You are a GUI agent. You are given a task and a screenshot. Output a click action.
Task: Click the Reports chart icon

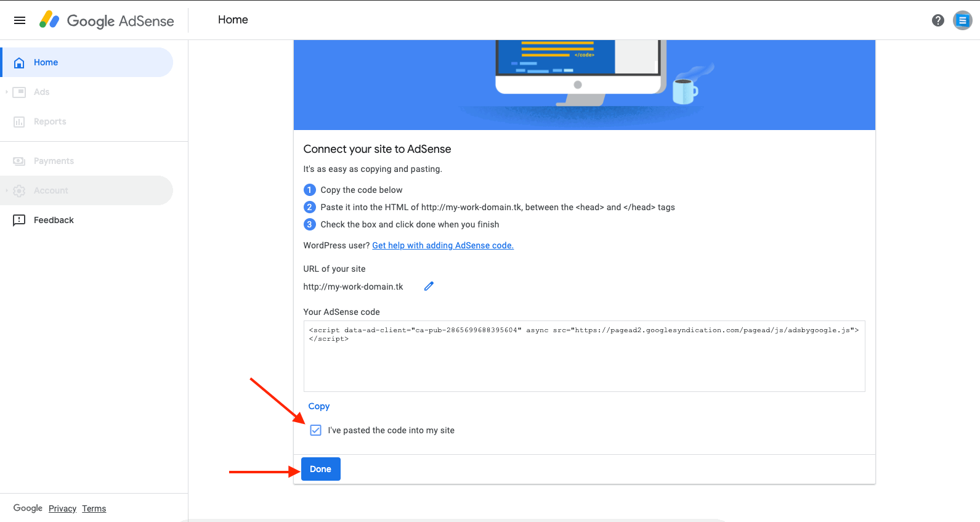coord(19,121)
